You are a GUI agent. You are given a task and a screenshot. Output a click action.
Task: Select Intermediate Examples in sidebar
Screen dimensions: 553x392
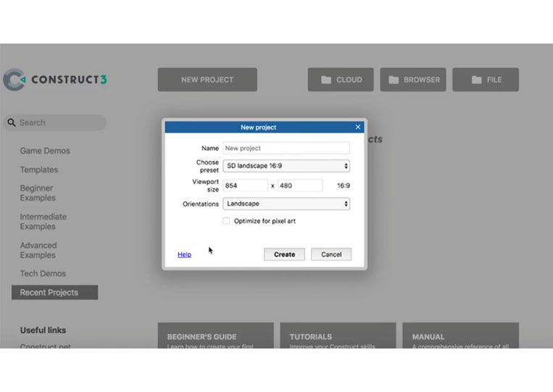click(x=43, y=222)
